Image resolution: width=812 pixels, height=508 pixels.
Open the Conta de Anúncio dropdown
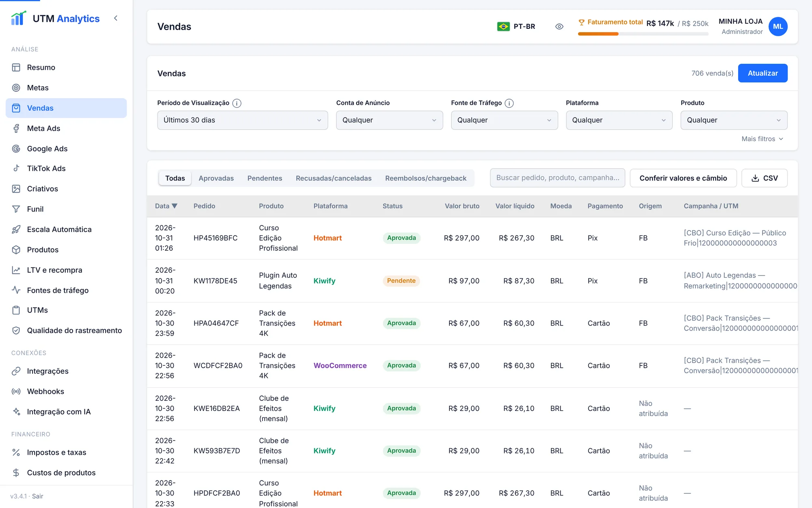[x=389, y=120]
